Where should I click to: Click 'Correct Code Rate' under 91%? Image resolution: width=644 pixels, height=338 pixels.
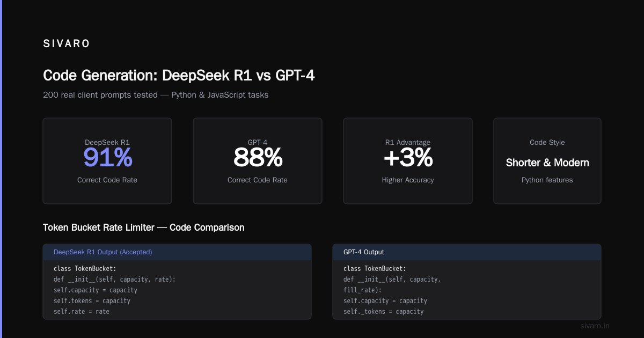107,180
